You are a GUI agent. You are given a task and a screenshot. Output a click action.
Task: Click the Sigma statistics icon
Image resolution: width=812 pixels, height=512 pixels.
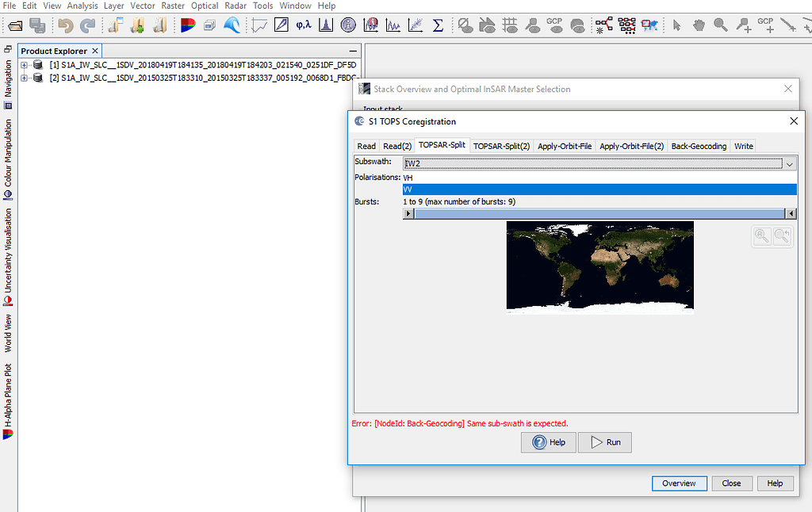(439, 25)
